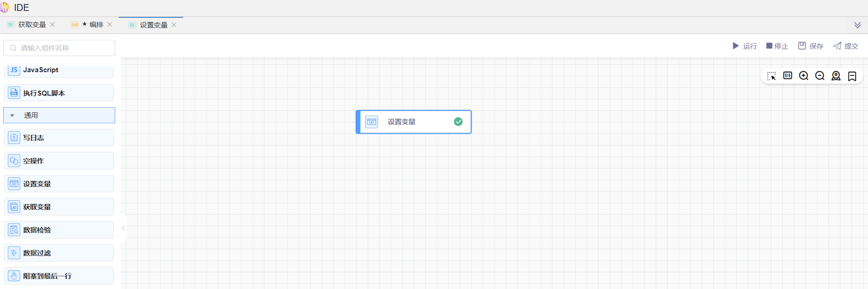Image resolution: width=868 pixels, height=289 pixels.
Task: Reset canvas to actual size icon
Action: point(787,75)
